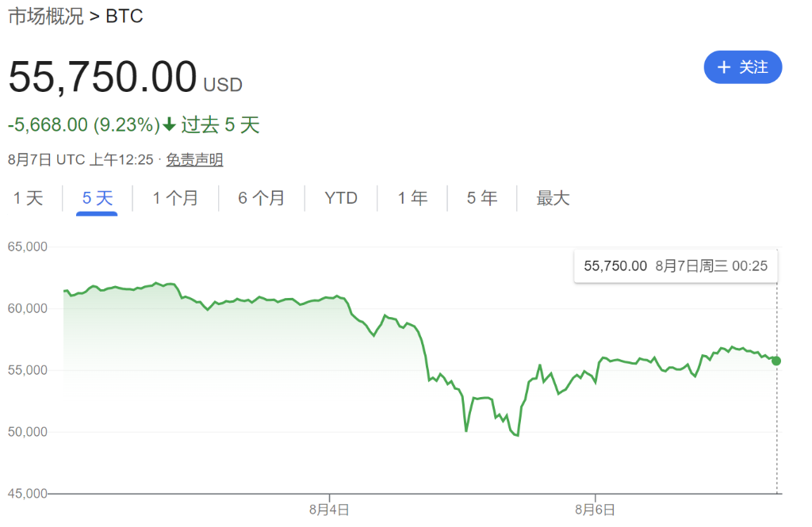This screenshot has width=812, height=527.
Task: Click BTC in the breadcrumb
Action: (124, 17)
